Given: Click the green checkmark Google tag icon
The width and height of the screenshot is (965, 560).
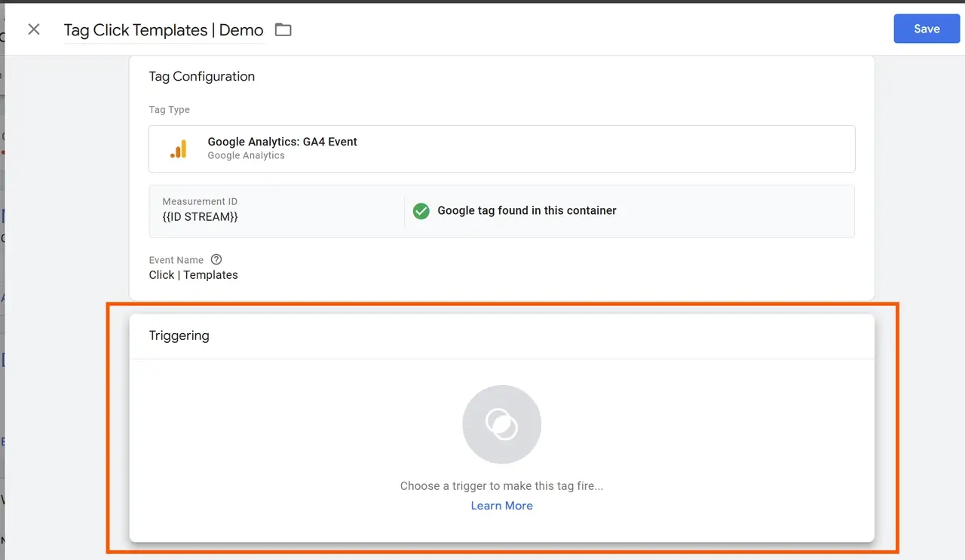Looking at the screenshot, I should click(421, 211).
